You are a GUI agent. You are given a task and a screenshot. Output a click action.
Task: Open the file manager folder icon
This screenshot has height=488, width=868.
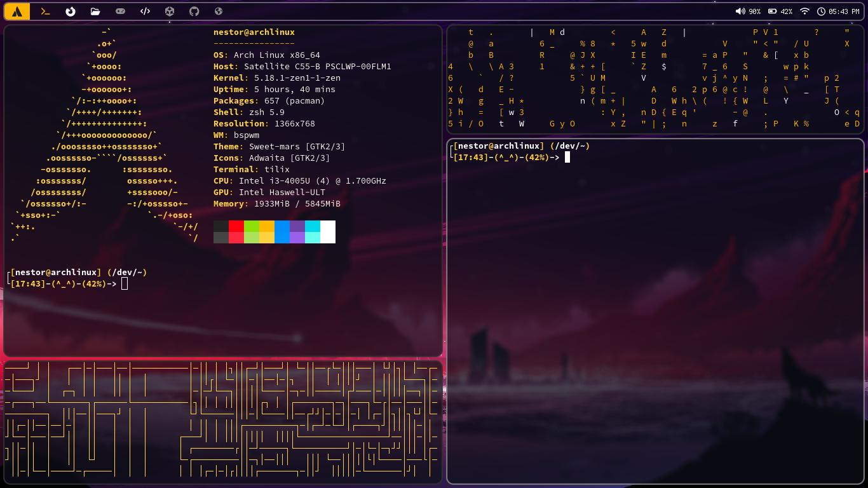[x=95, y=11]
